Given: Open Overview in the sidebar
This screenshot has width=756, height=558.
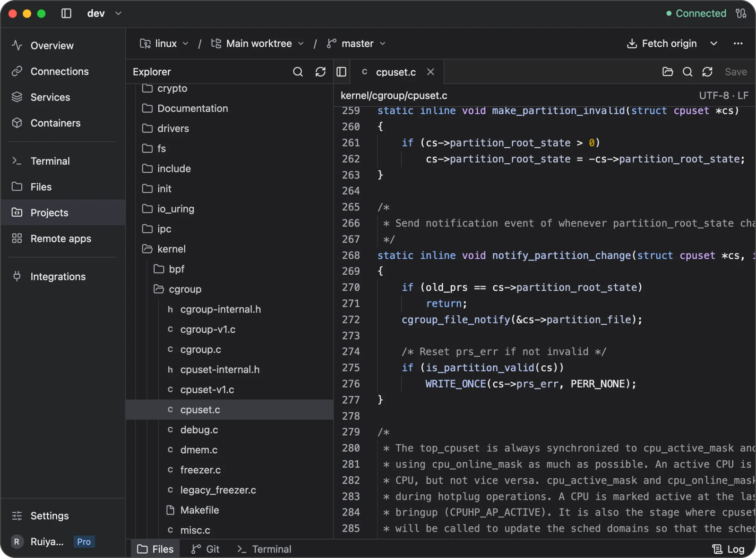Looking at the screenshot, I should (x=63, y=46).
